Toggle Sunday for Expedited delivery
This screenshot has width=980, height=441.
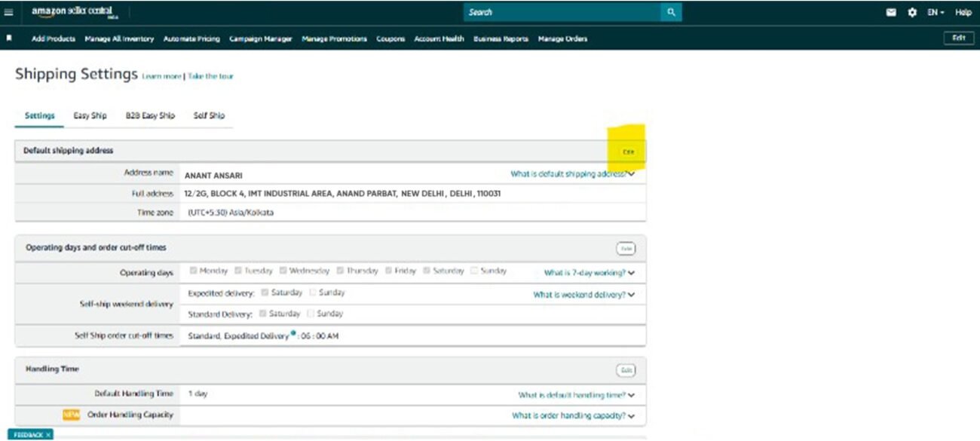(314, 292)
